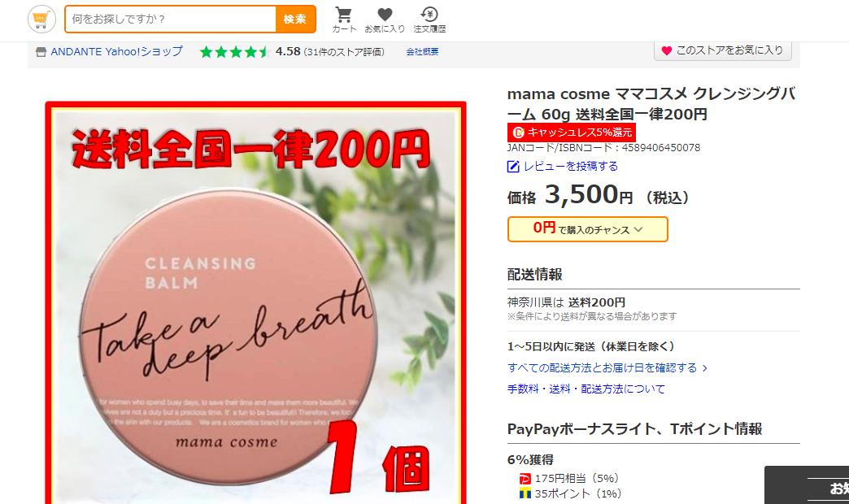Click the pink heart in store favorite button
Viewport: 849px width, 504px height.
(x=666, y=50)
